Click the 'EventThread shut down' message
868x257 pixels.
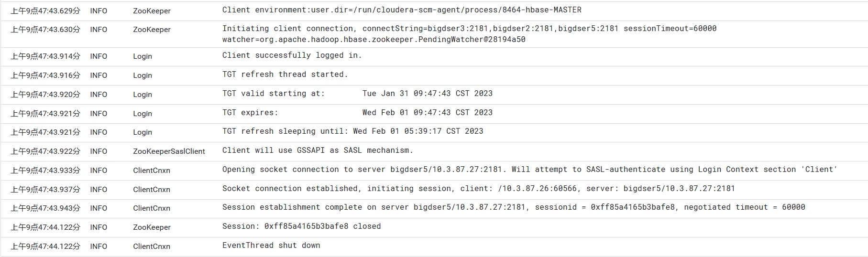click(271, 246)
